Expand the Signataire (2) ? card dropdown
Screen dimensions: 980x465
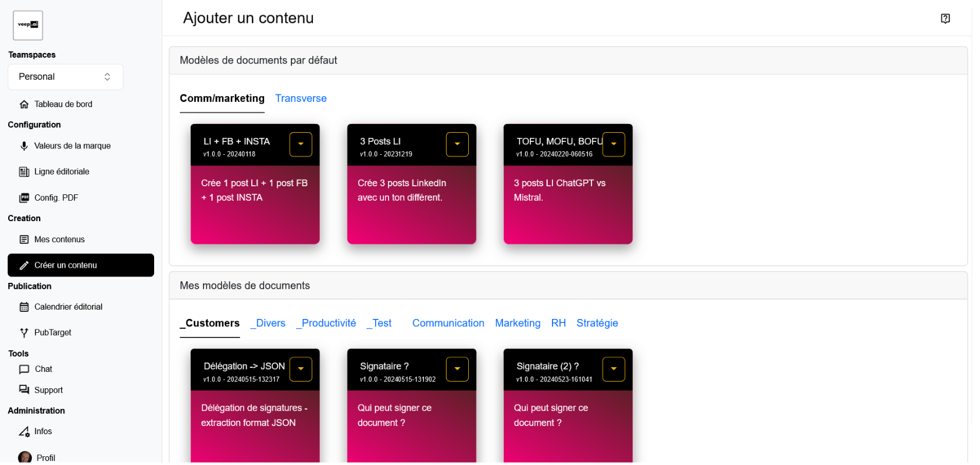pos(614,369)
